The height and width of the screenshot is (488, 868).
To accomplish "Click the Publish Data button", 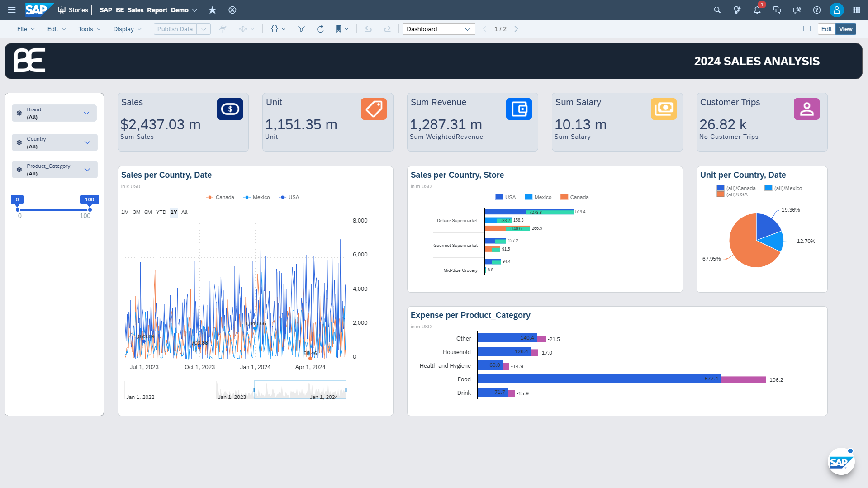I will [x=175, y=29].
